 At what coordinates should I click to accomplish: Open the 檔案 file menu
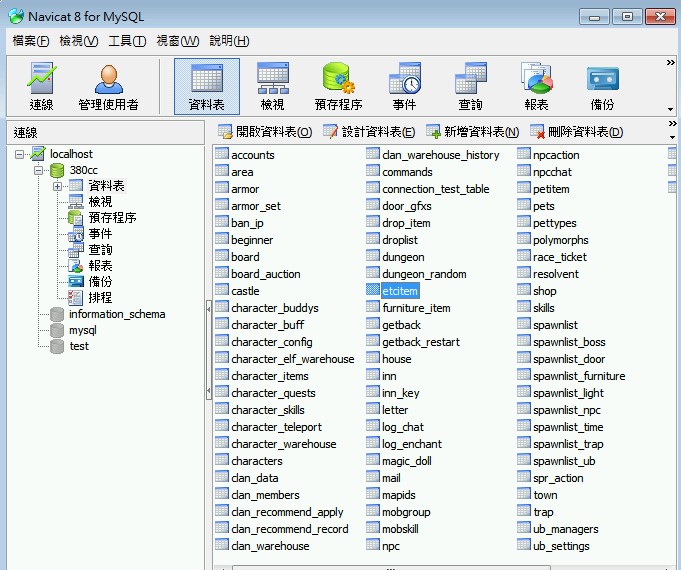(x=31, y=41)
